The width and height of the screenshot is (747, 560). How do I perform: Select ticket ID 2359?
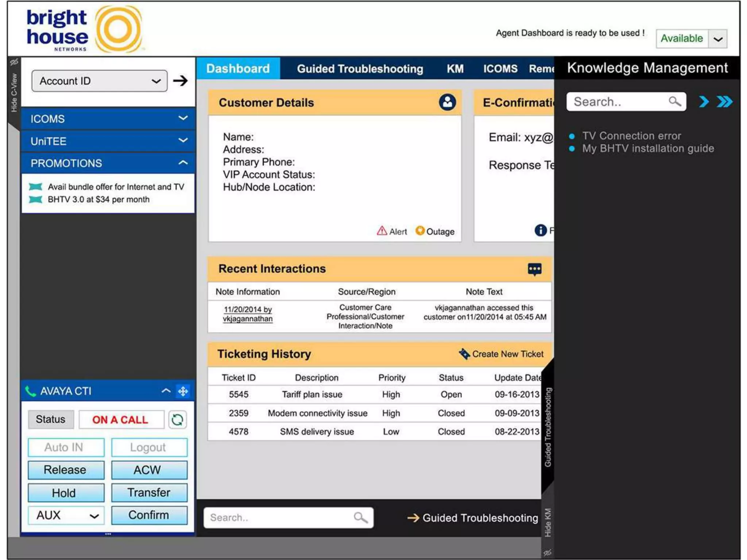pyautogui.click(x=239, y=413)
